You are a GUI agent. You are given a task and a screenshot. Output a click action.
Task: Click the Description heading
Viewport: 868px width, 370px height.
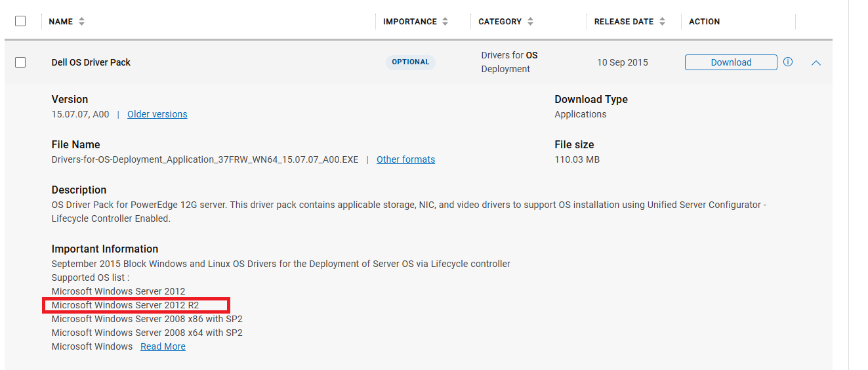(x=79, y=190)
